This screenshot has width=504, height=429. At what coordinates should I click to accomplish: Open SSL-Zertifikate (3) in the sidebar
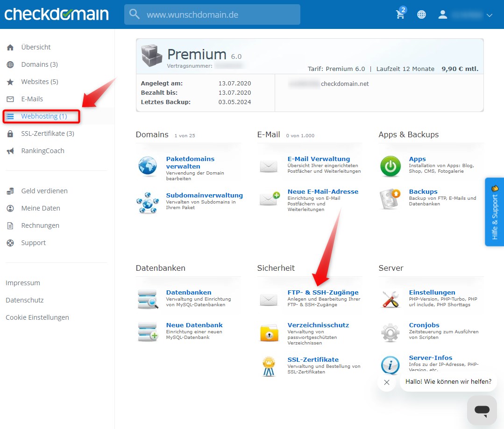coord(48,134)
